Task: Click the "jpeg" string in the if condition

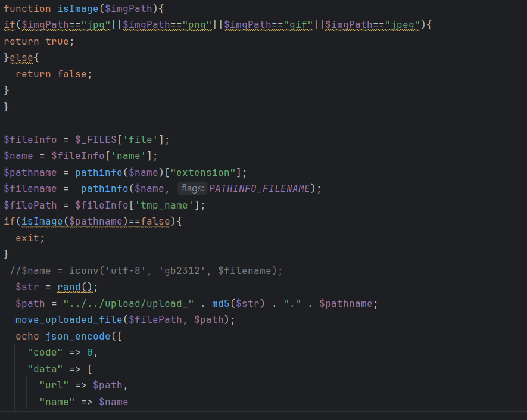Action: click(403, 25)
